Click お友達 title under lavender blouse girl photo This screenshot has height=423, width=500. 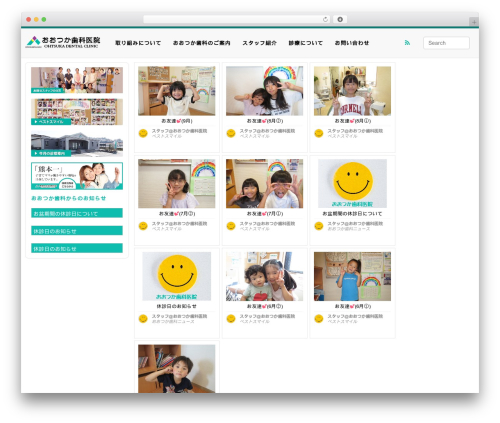point(177,214)
